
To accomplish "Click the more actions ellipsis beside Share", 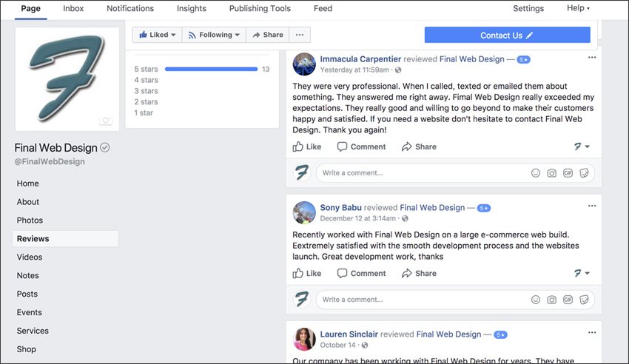I will [x=300, y=35].
